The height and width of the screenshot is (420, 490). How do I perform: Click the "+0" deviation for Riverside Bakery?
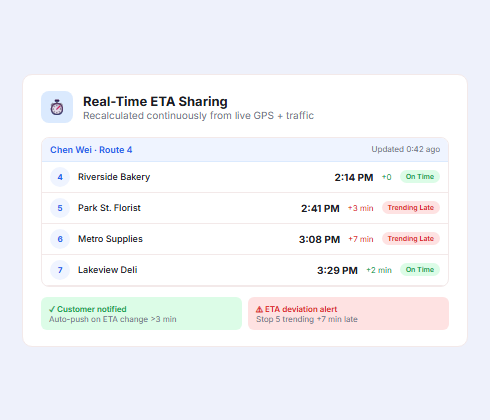[387, 177]
